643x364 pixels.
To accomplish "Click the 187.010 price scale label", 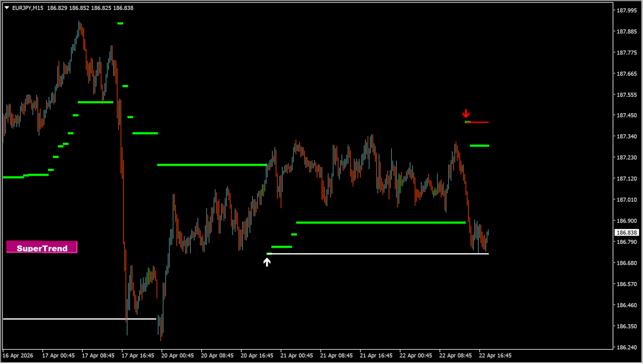I will tap(626, 200).
